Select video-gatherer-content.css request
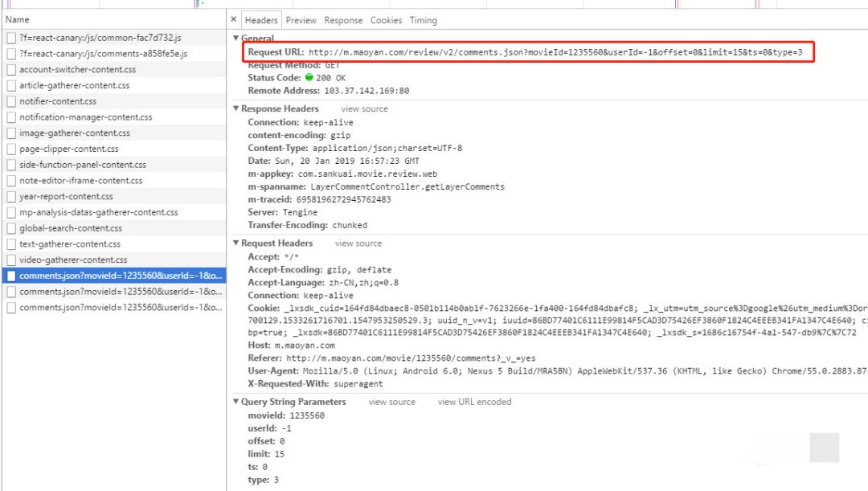868x491 pixels. click(x=113, y=260)
